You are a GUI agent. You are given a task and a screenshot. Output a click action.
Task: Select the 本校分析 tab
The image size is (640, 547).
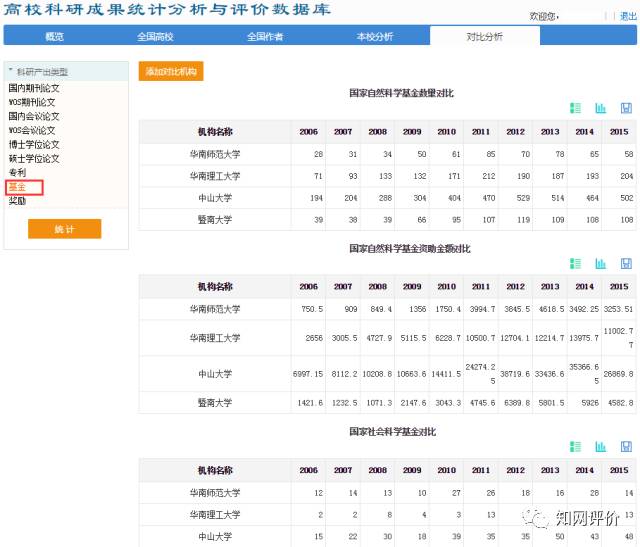pyautogui.click(x=375, y=36)
